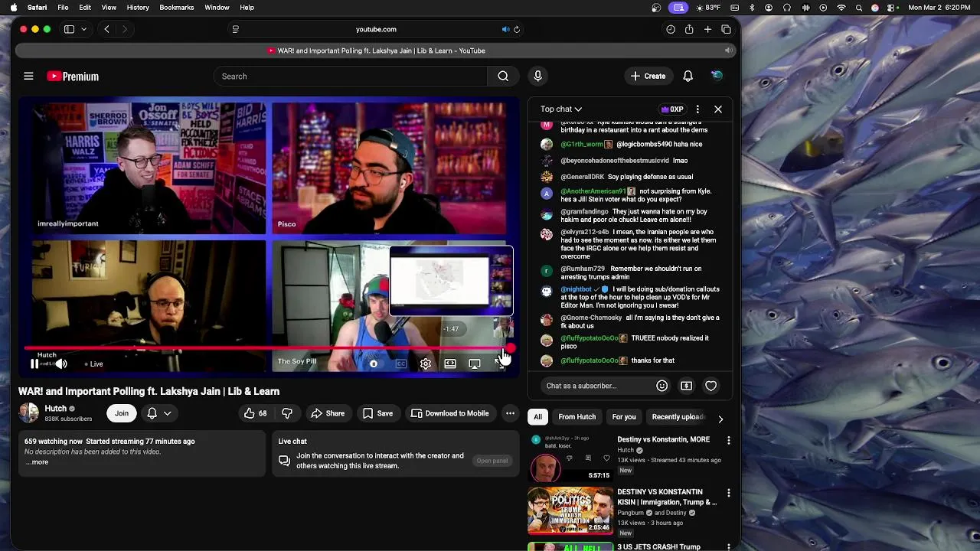Mute tab audio in address bar
The image size is (980, 551).
505,29
